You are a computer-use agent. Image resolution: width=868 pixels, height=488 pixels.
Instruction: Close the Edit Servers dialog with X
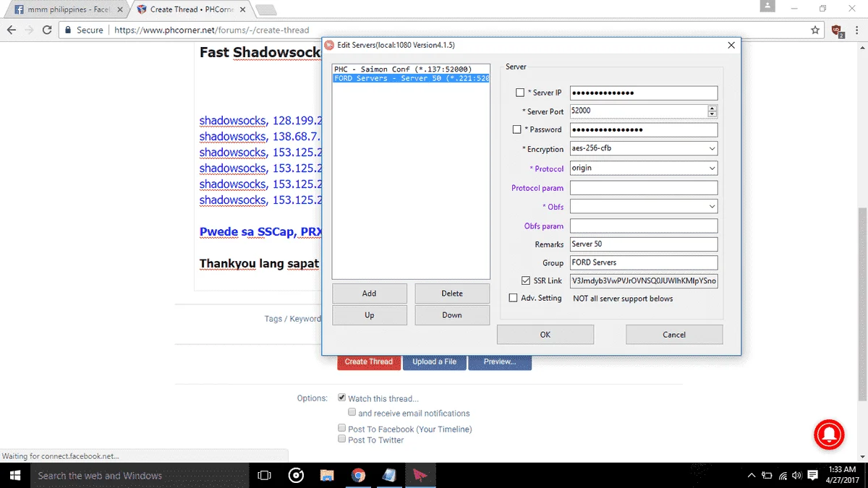pos(731,45)
